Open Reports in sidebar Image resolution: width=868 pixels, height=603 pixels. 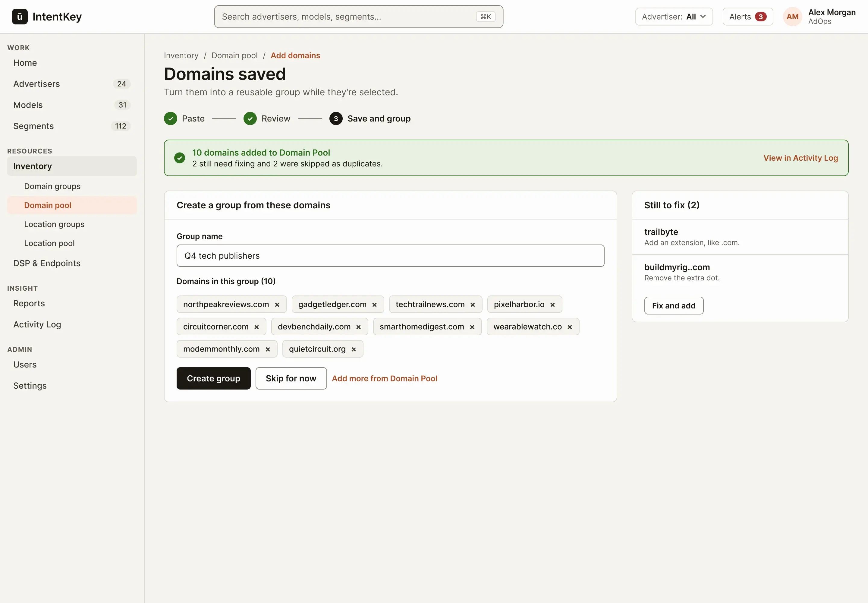pos(72,303)
